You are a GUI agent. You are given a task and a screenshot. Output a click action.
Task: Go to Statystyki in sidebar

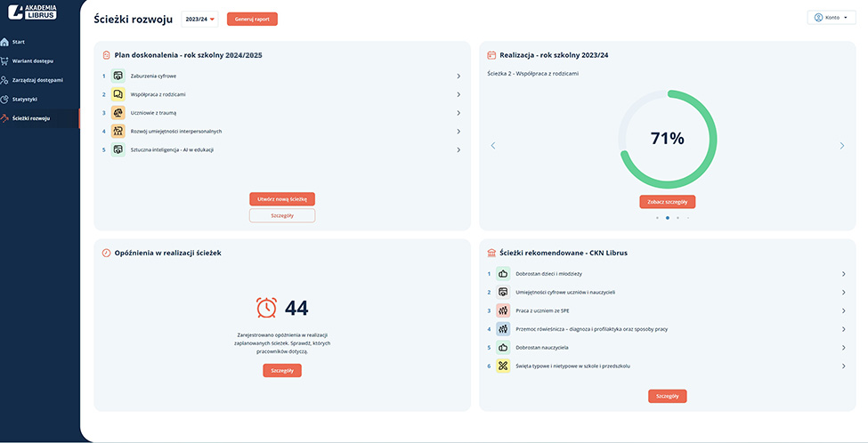[x=25, y=99]
